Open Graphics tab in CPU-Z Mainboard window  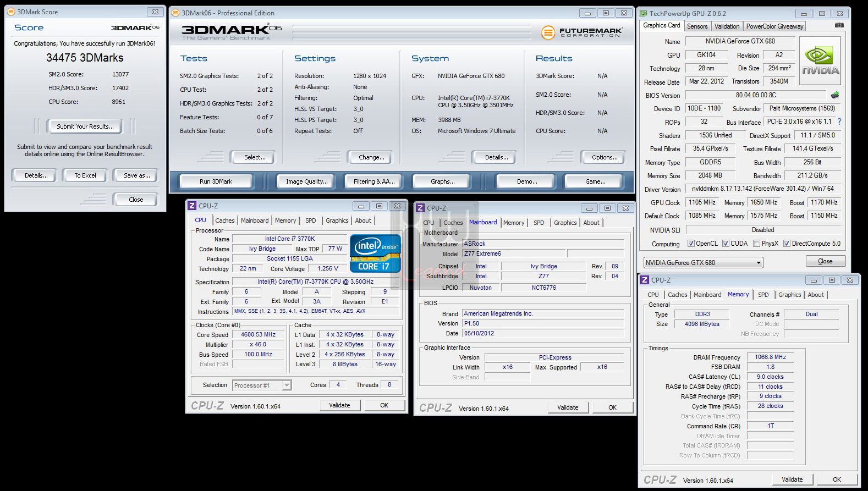point(565,223)
